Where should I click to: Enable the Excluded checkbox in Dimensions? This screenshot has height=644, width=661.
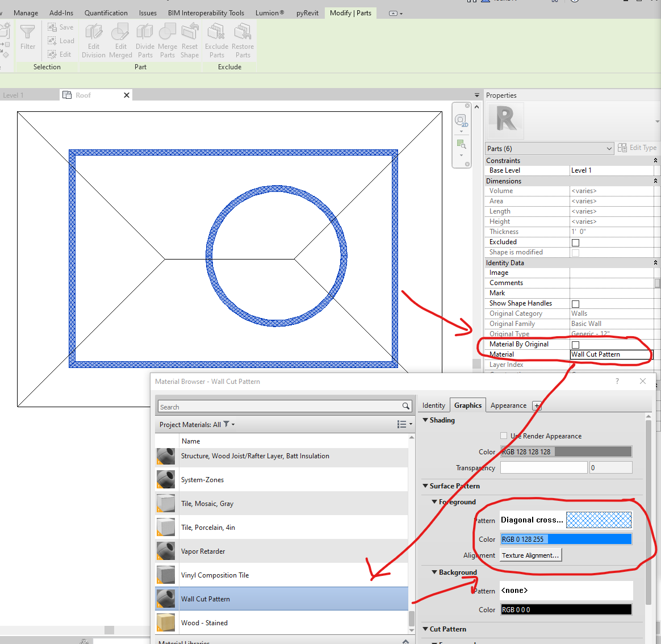[x=575, y=242]
